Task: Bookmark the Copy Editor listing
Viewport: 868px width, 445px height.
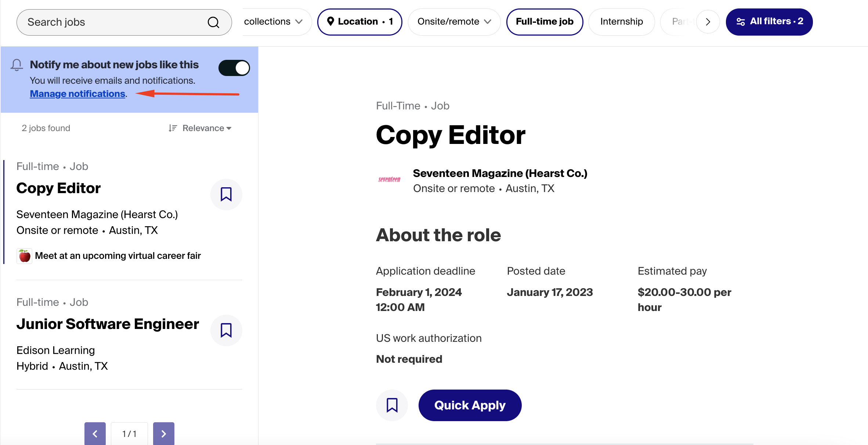Action: tap(226, 195)
